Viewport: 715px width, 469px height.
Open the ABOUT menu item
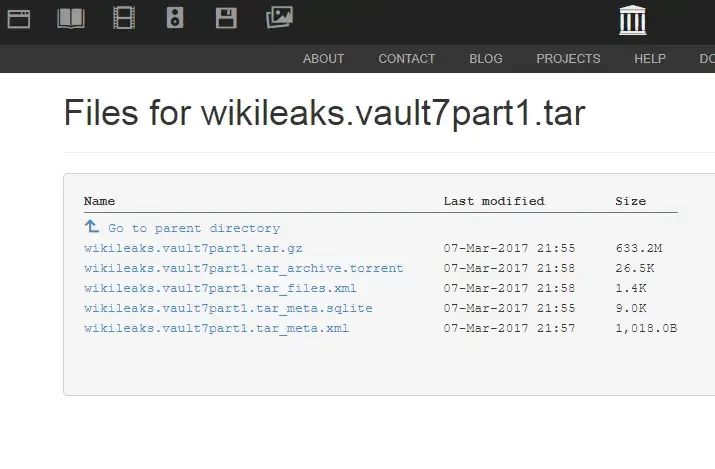323,59
